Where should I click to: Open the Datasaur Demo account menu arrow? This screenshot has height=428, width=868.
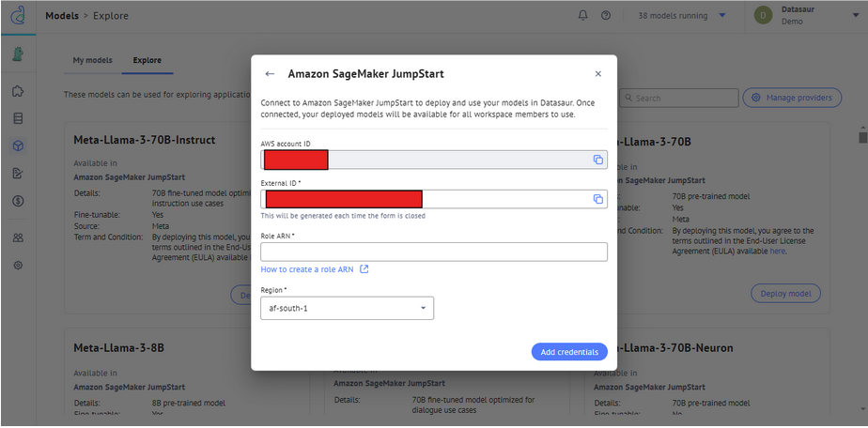pos(856,15)
